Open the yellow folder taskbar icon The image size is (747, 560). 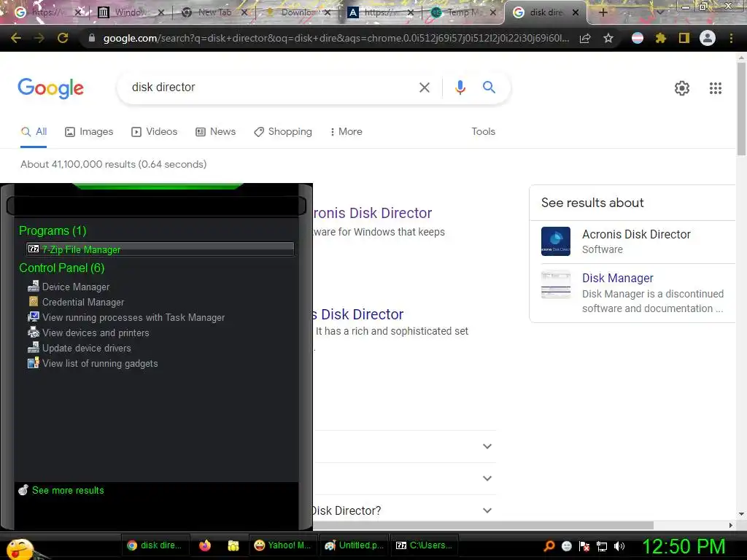point(233,545)
